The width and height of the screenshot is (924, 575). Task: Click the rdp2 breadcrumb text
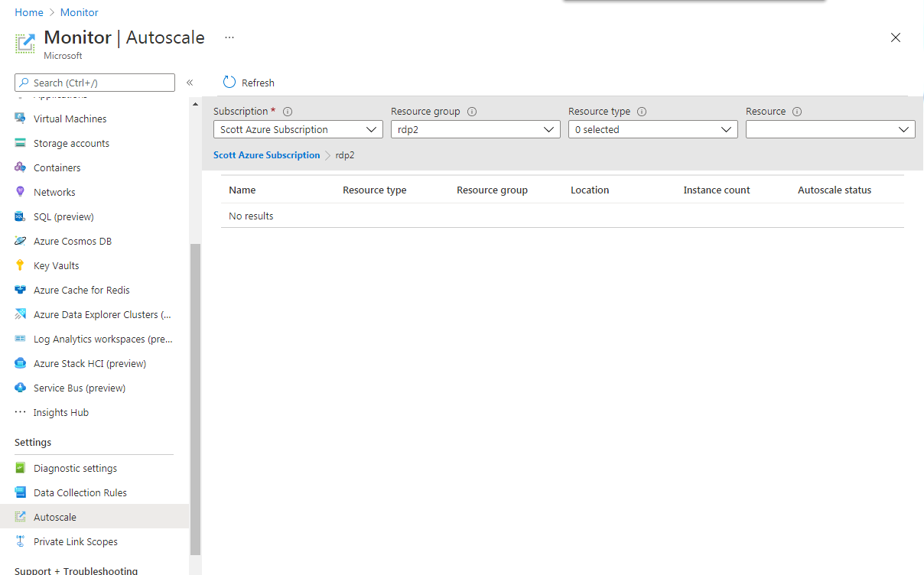pyautogui.click(x=345, y=155)
